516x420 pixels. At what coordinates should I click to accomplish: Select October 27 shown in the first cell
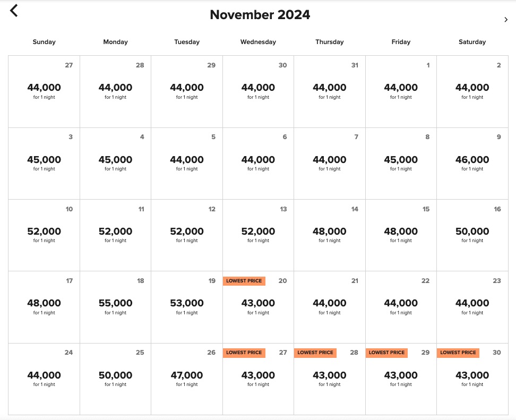coord(44,91)
